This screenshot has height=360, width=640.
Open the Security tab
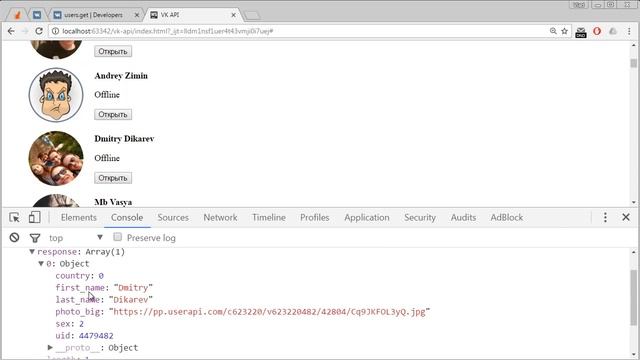point(420,218)
